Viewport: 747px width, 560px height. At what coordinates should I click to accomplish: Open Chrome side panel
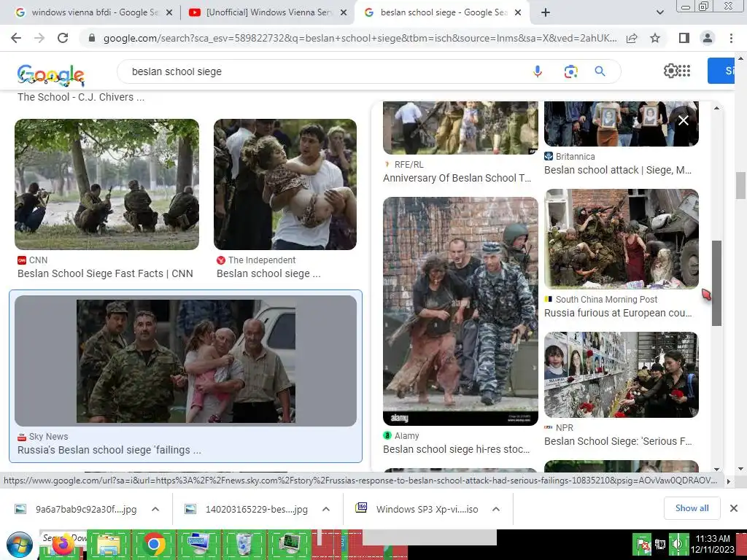pyautogui.click(x=684, y=38)
